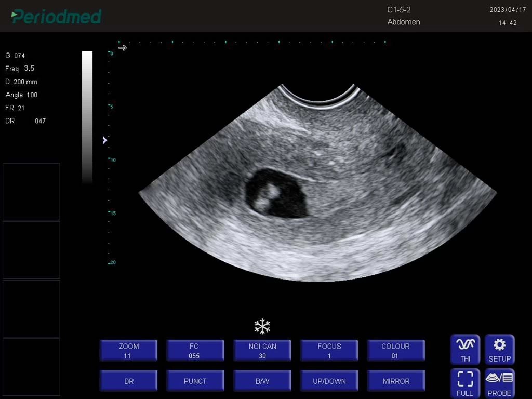Select the third empty thumbnail slot
The width and height of the screenshot is (532, 399).
point(32,309)
